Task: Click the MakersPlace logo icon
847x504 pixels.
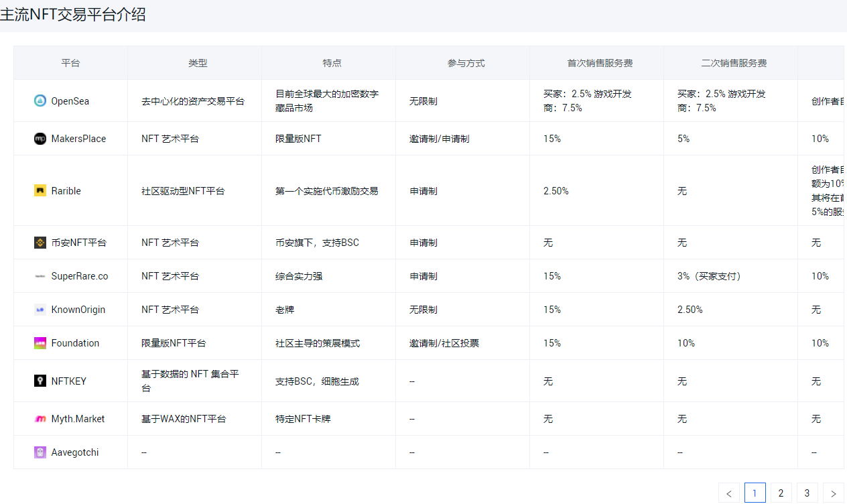Action: click(40, 139)
